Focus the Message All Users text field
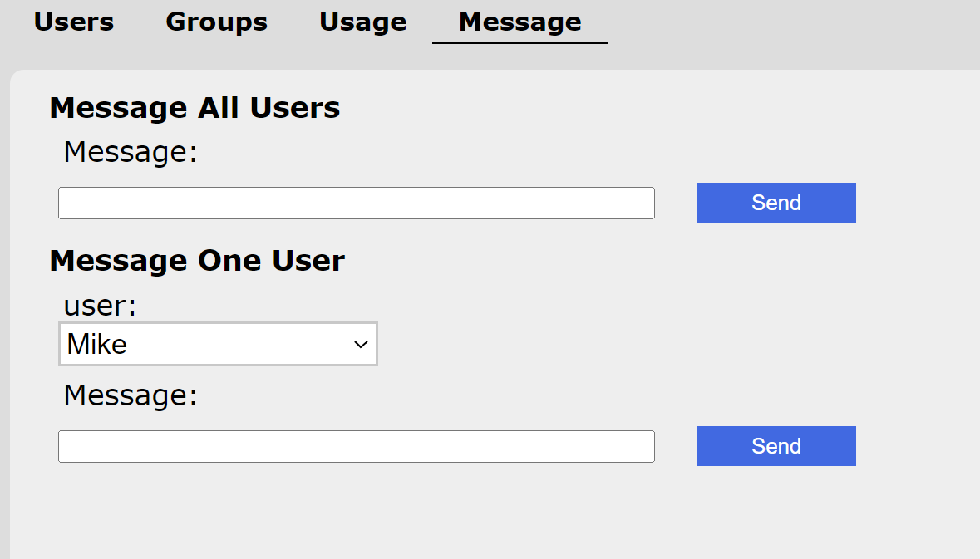Image resolution: width=980 pixels, height=559 pixels. (x=356, y=203)
